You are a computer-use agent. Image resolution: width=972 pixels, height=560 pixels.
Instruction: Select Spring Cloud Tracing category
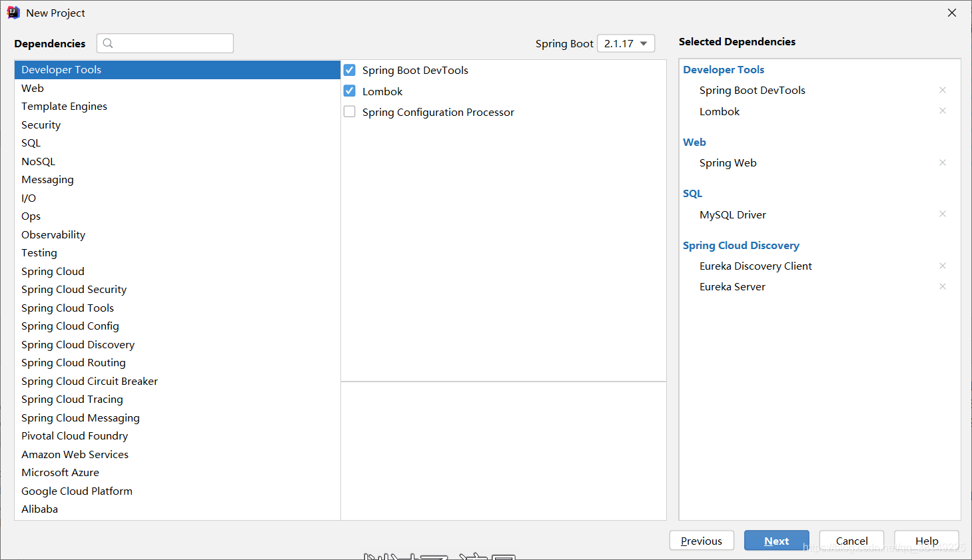pos(177,400)
